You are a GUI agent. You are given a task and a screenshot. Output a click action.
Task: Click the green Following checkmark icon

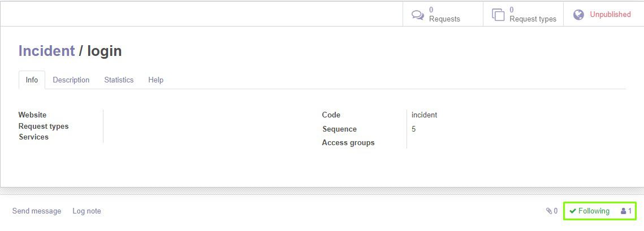click(x=573, y=211)
